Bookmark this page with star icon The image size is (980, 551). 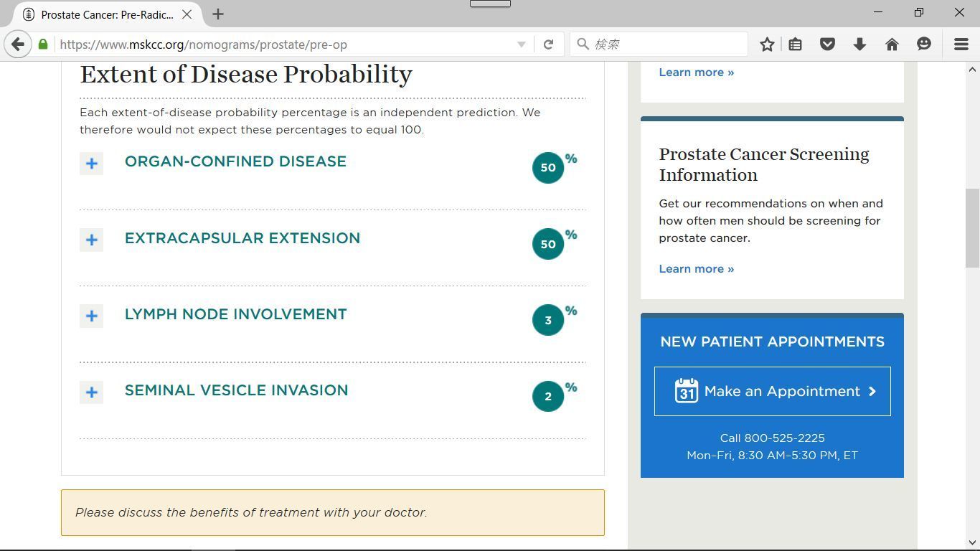coord(767,44)
